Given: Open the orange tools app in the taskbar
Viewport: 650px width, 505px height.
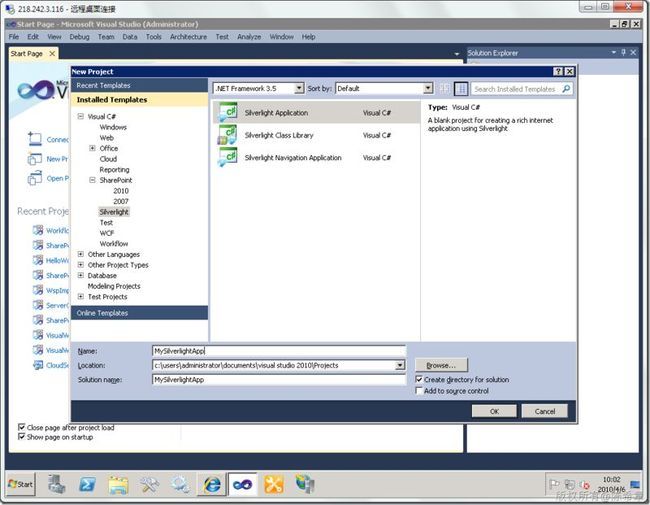Looking at the screenshot, I should (274, 484).
